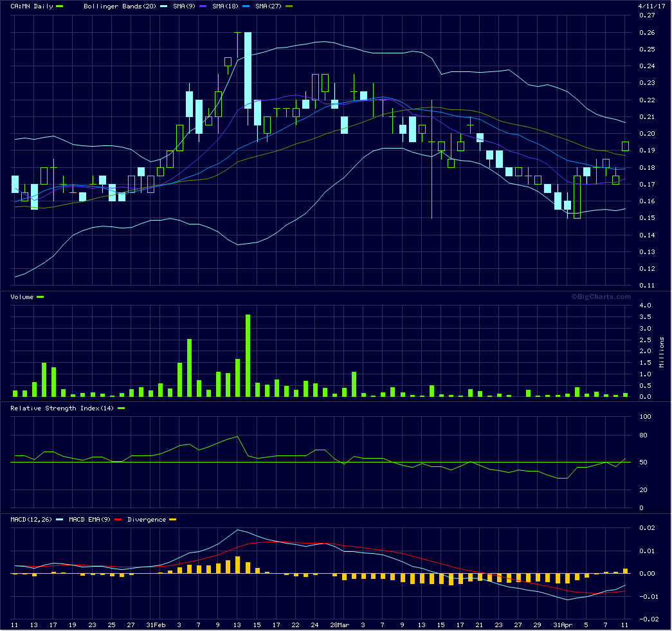Screen dimensions: 672x631
Task: Click the 28Mar date axis label
Action: (x=340, y=625)
